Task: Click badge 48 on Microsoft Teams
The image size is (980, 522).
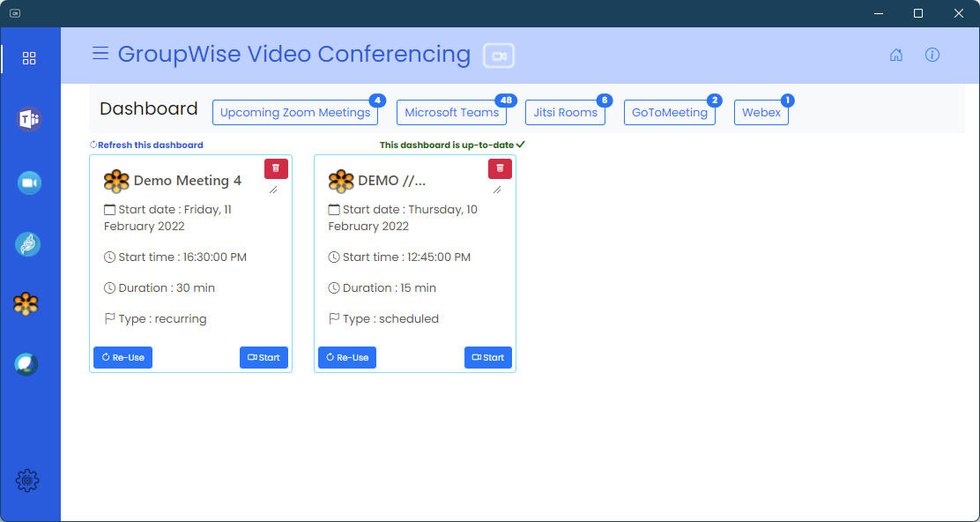Action: pos(506,100)
